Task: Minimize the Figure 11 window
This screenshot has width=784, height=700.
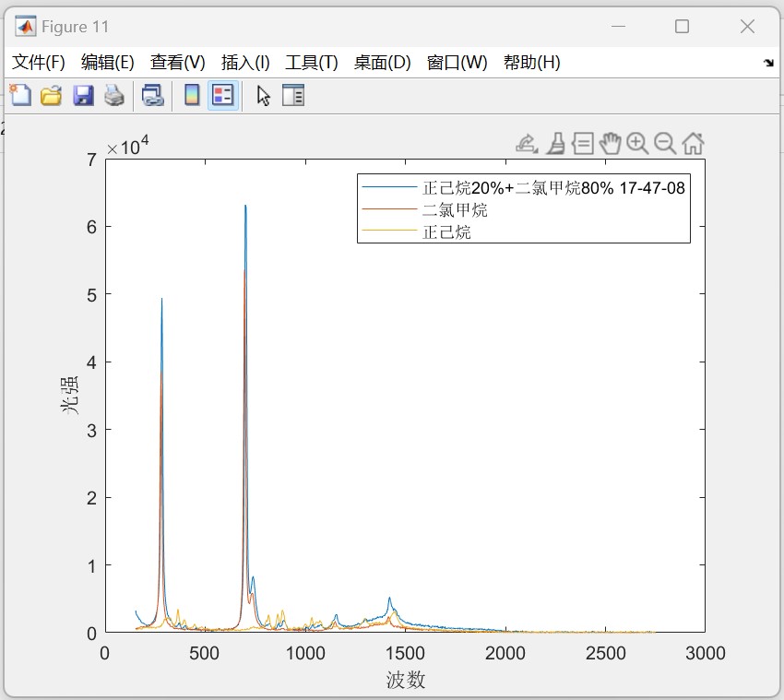Action: [x=618, y=26]
